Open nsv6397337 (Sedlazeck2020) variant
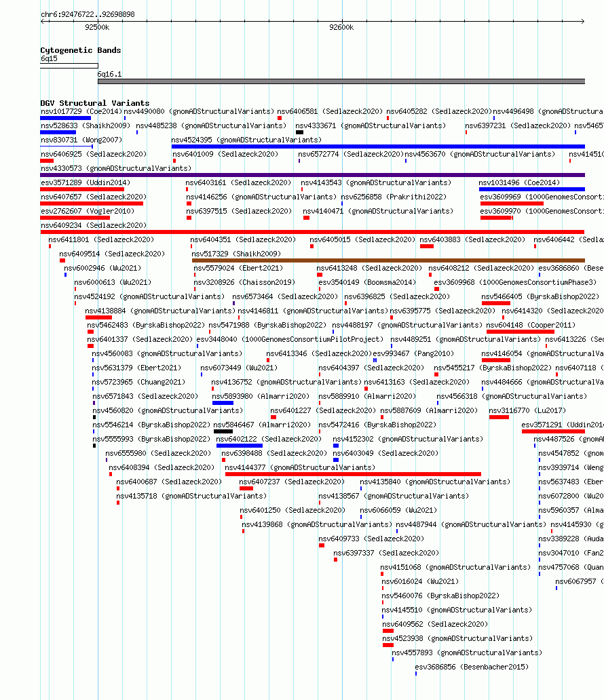The image size is (604, 700). click(386, 553)
